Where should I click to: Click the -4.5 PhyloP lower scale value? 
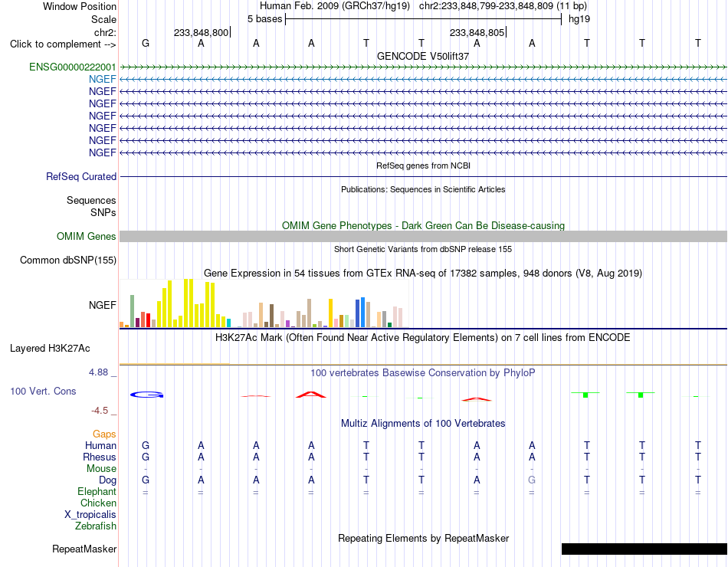[100, 411]
